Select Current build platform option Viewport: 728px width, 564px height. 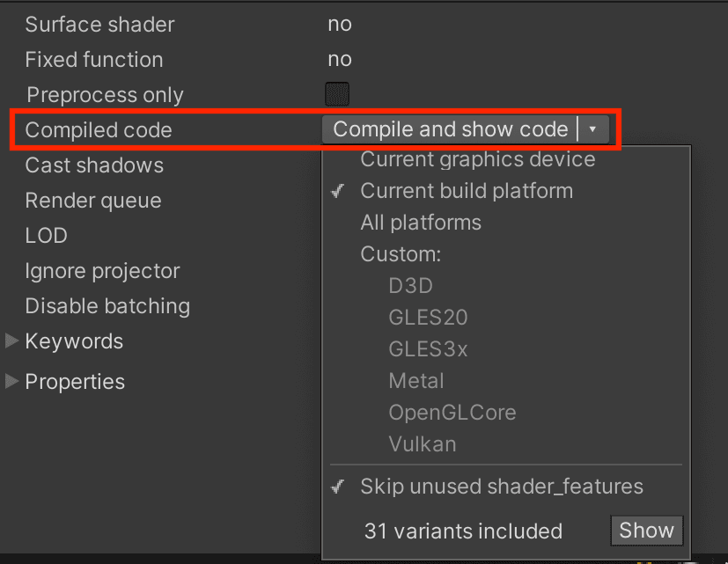[466, 191]
